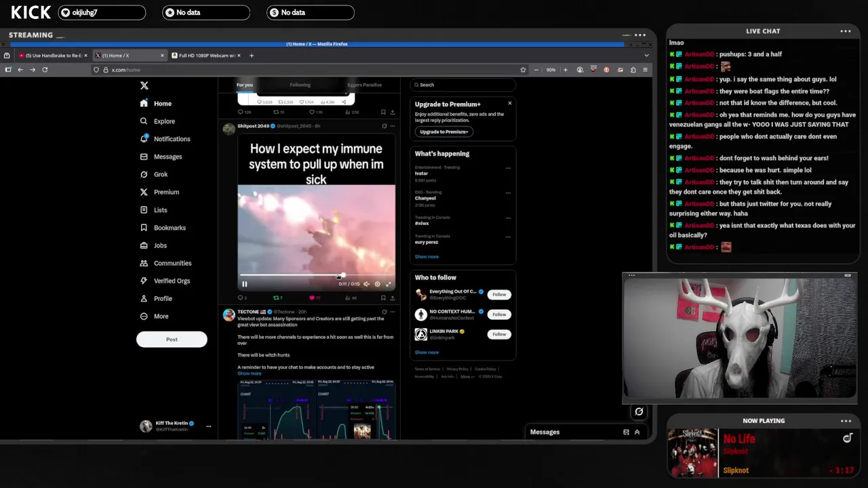Click the video progress bar
The image size is (868, 488).
coord(316,276)
